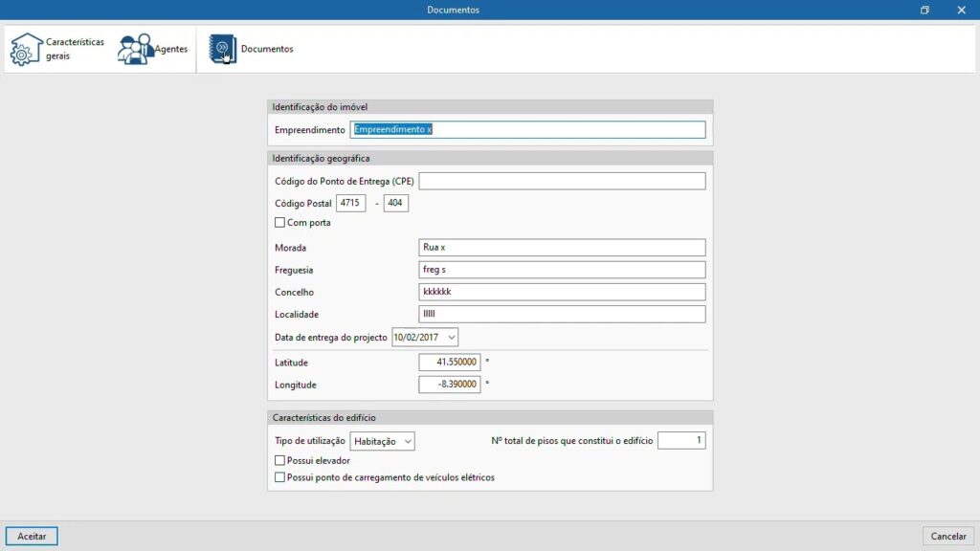Edit the total number of pisos field
The width and height of the screenshot is (980, 551).
(x=681, y=441)
